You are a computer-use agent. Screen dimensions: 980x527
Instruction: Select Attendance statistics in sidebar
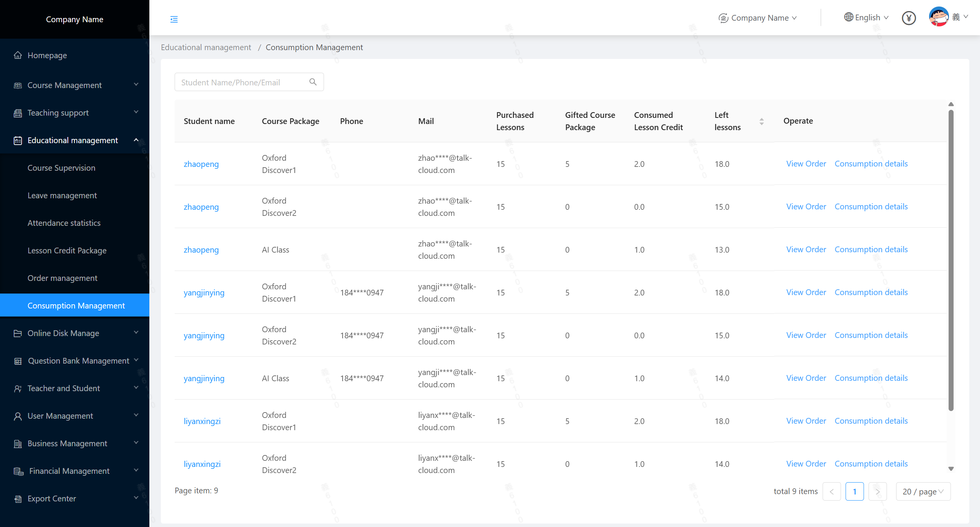tap(64, 223)
